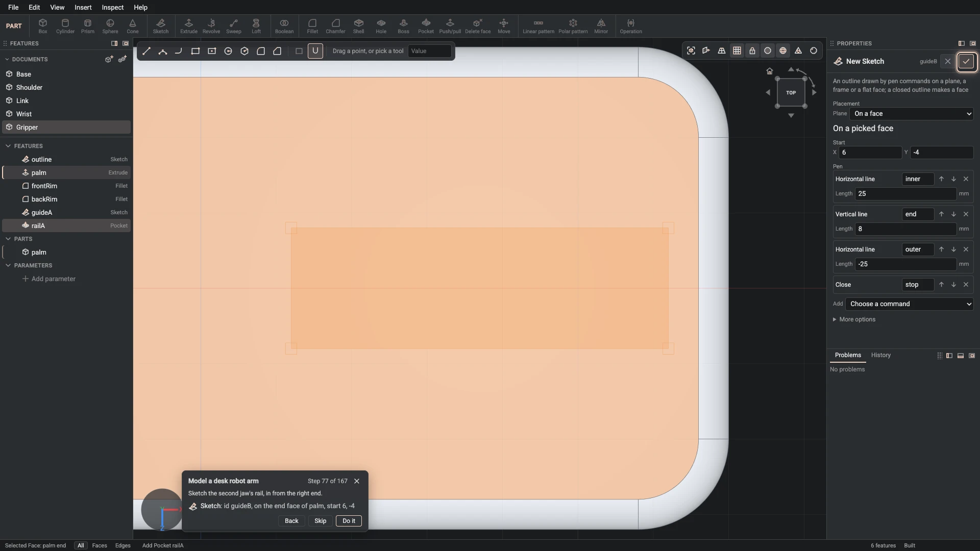This screenshot has width=980, height=551.
Task: Toggle the Faces selection filter
Action: (100, 545)
